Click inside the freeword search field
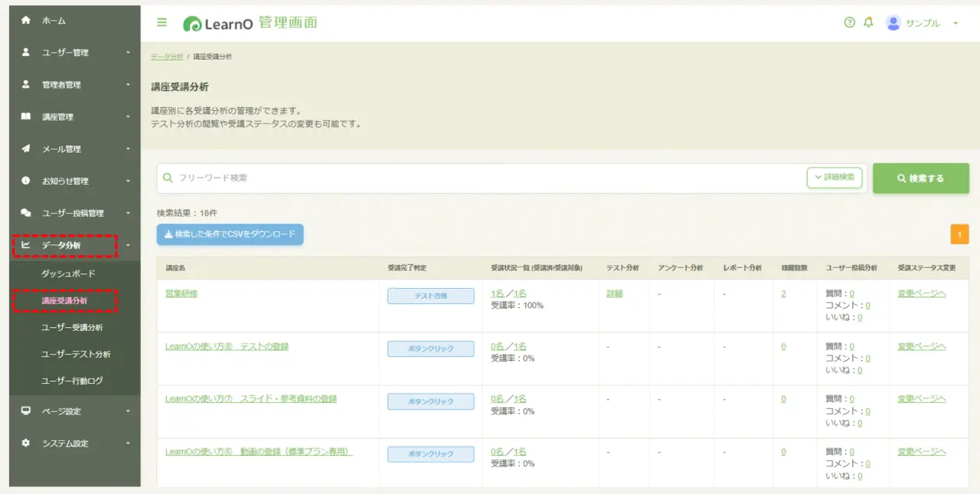This screenshot has width=980, height=494. click(383, 178)
